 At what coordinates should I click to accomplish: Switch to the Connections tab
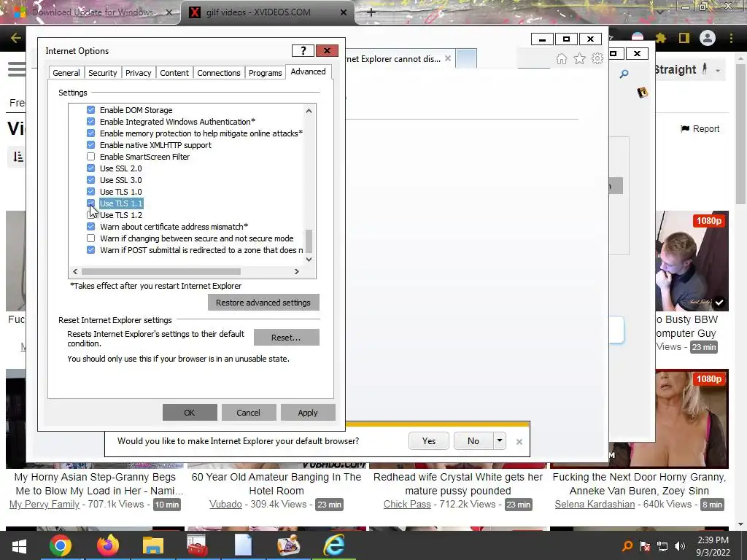[219, 73]
